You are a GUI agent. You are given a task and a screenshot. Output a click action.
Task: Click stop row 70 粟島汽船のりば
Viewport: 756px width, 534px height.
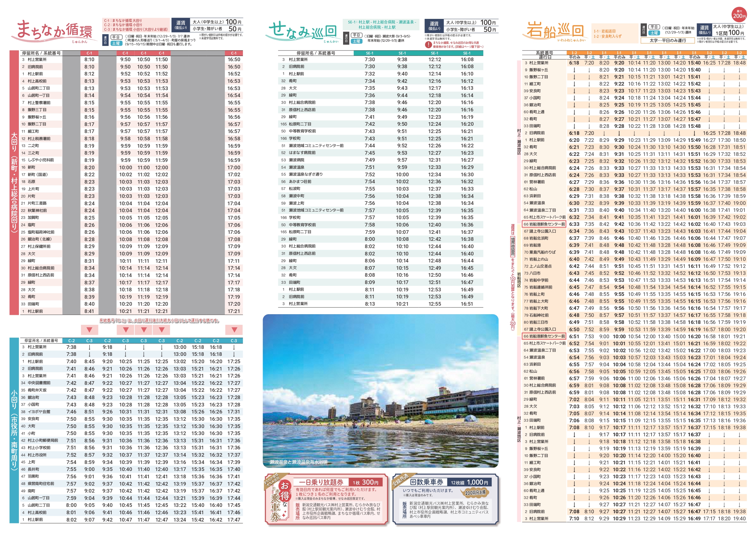click(634, 252)
